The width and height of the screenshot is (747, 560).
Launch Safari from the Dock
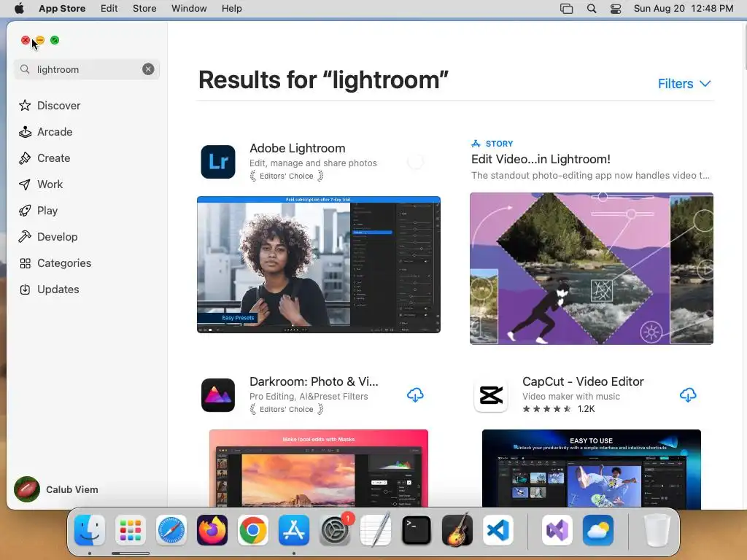tap(171, 530)
